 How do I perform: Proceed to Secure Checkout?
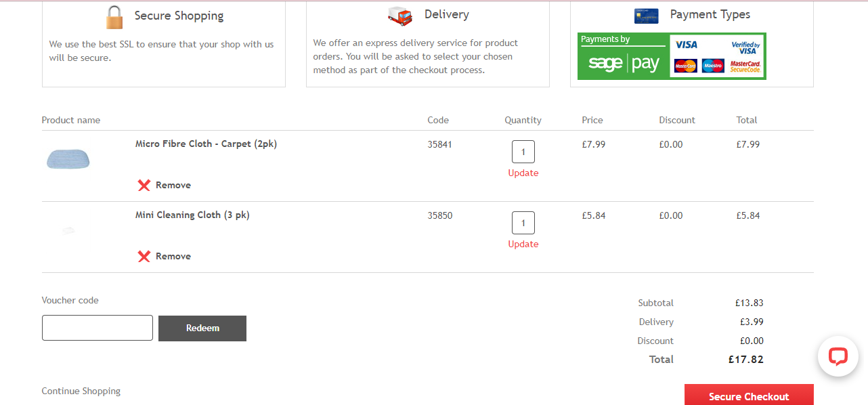(x=749, y=395)
